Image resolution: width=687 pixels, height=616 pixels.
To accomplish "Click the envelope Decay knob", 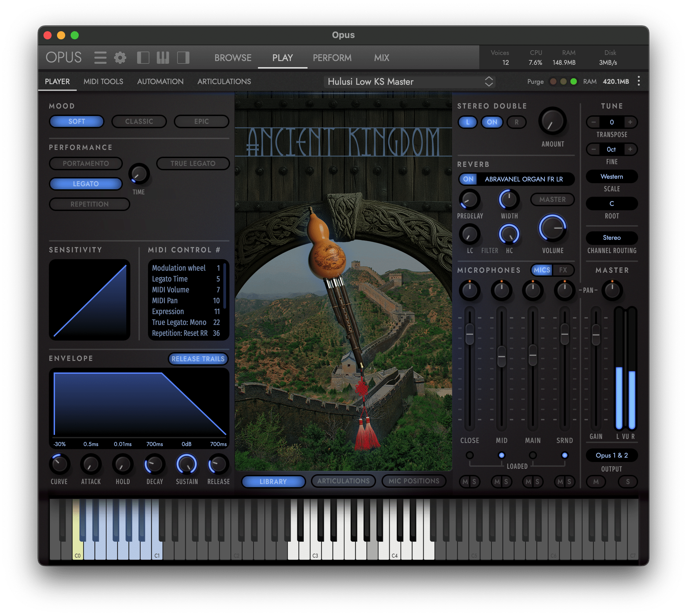I will coord(154,464).
